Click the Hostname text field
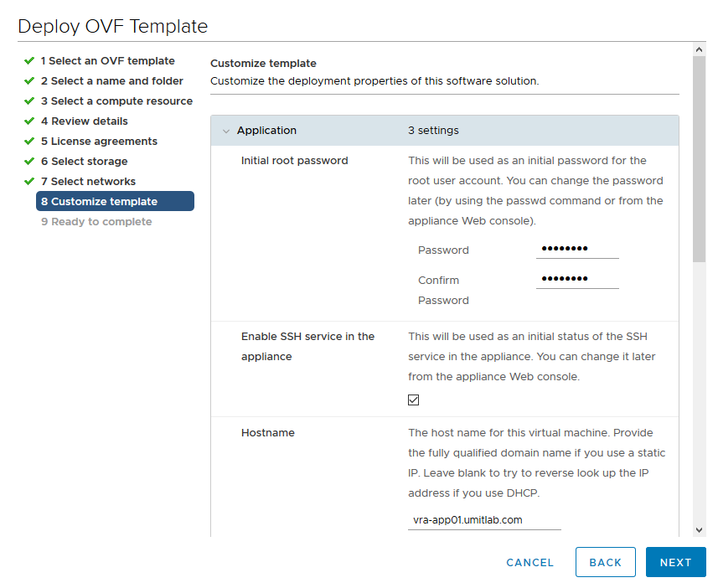718x588 pixels. 484,520
